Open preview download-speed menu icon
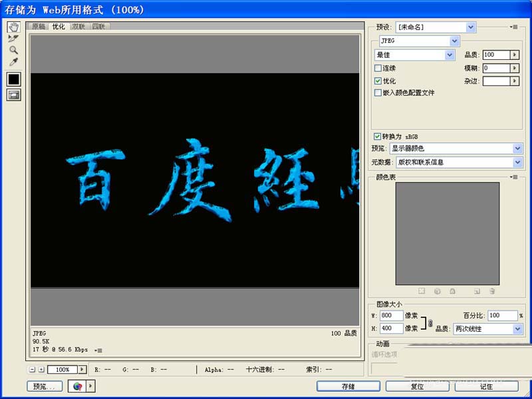The image size is (532, 399). (x=98, y=350)
